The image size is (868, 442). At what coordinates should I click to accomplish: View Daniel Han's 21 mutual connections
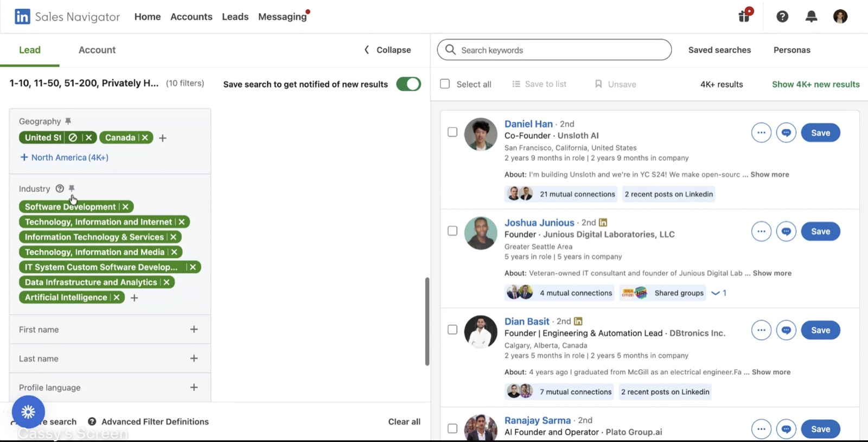coord(561,194)
